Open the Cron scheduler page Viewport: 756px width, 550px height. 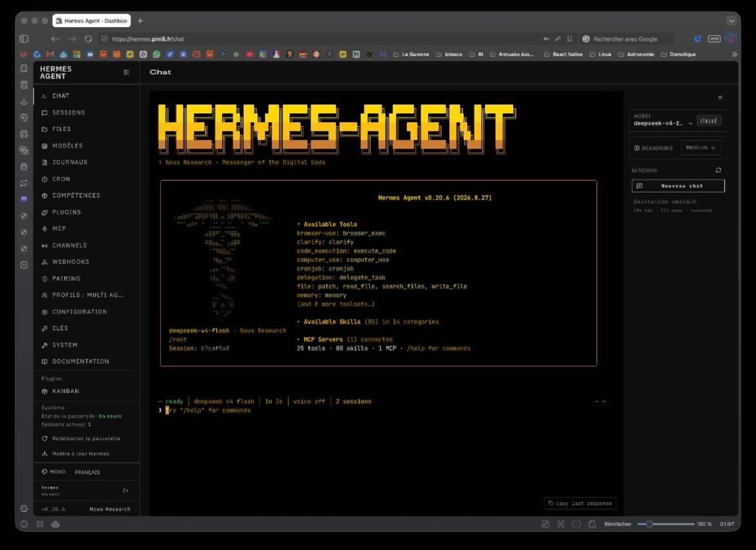pos(86,179)
